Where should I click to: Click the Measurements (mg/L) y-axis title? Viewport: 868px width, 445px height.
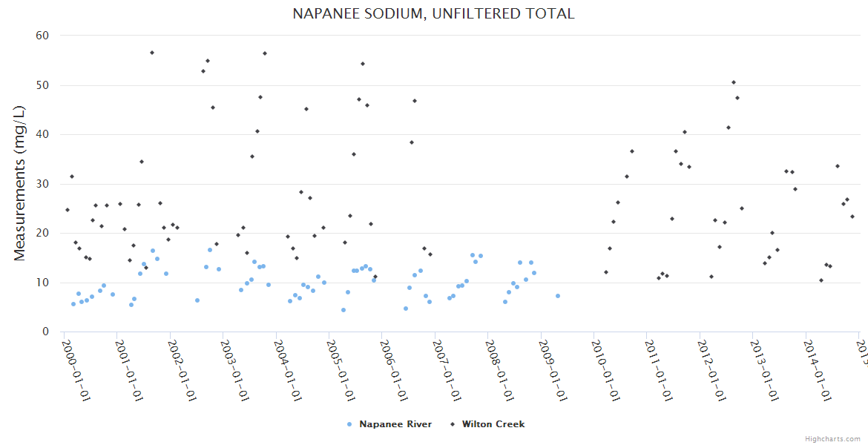click(x=20, y=182)
